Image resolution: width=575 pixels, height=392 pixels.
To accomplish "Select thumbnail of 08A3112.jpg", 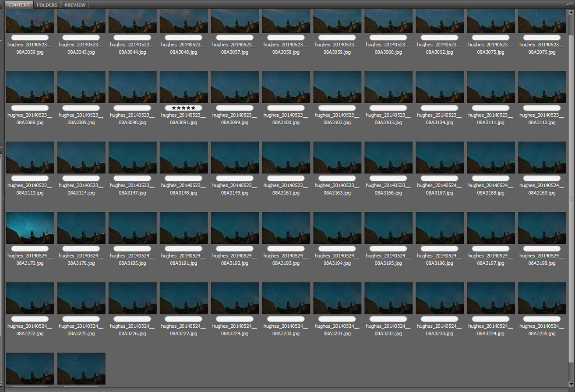I will coord(542,87).
